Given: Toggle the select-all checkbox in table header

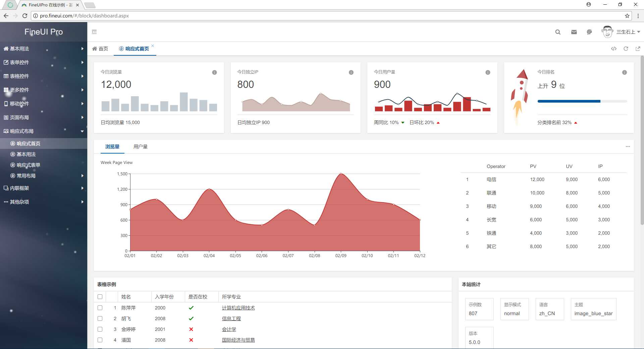Looking at the screenshot, I should pyautogui.click(x=100, y=297).
